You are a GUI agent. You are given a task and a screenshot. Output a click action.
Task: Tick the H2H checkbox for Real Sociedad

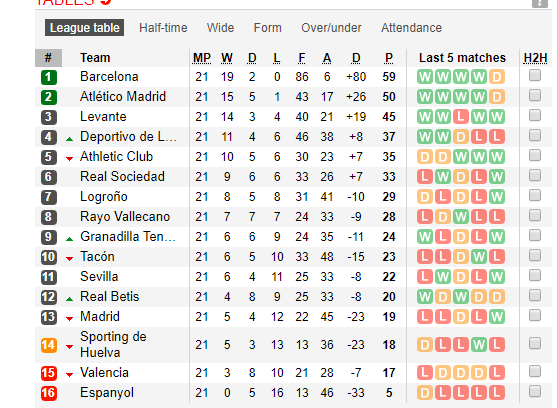click(535, 175)
